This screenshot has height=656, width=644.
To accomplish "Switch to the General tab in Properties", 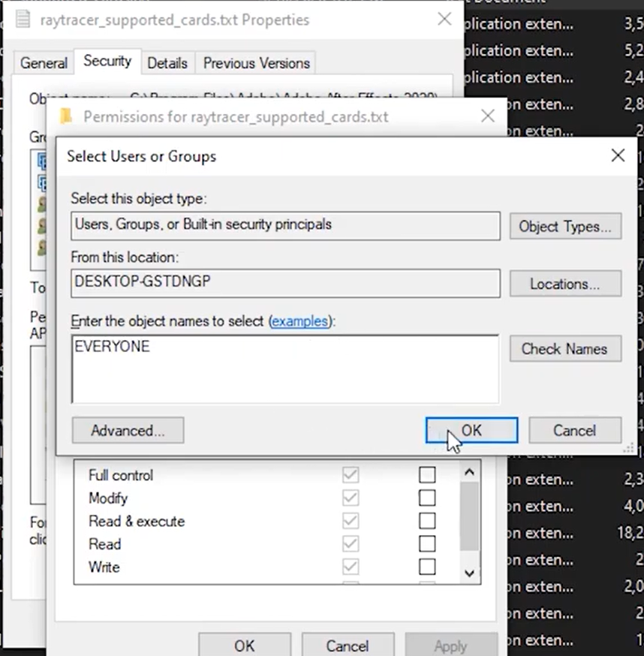I will [x=44, y=63].
